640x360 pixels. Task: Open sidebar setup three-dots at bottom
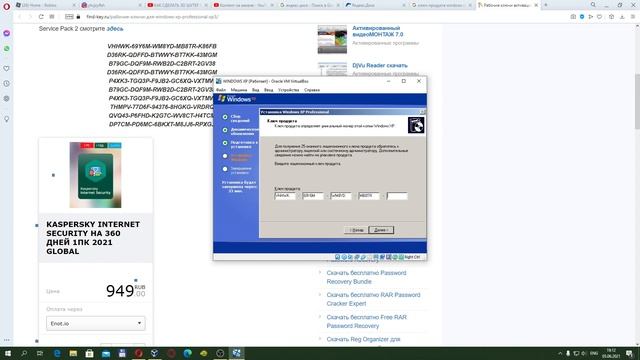point(7,340)
